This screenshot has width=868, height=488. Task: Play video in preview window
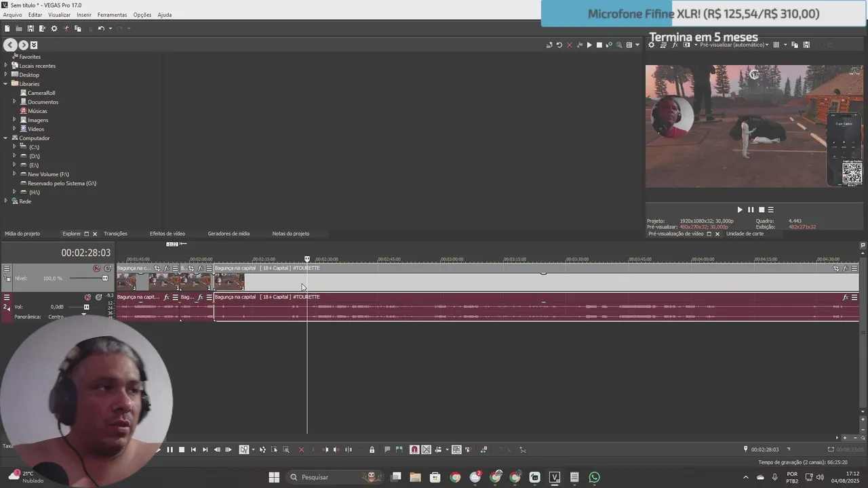pyautogui.click(x=740, y=209)
